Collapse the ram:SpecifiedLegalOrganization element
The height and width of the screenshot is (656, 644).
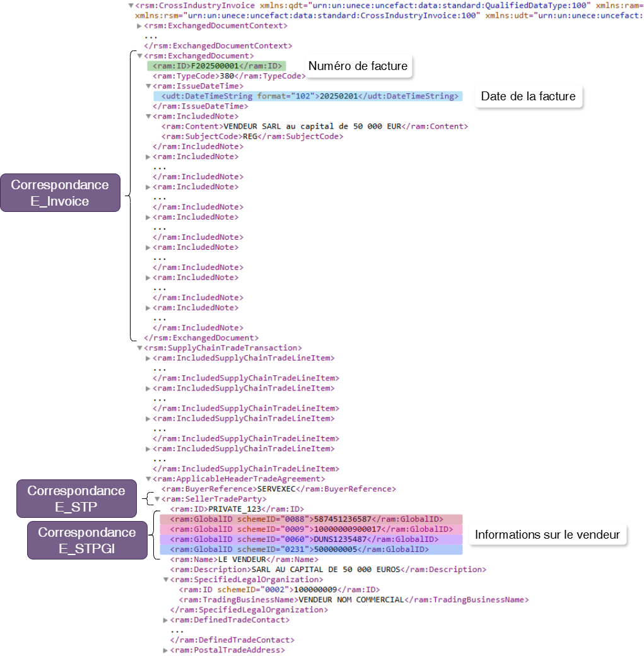point(166,580)
